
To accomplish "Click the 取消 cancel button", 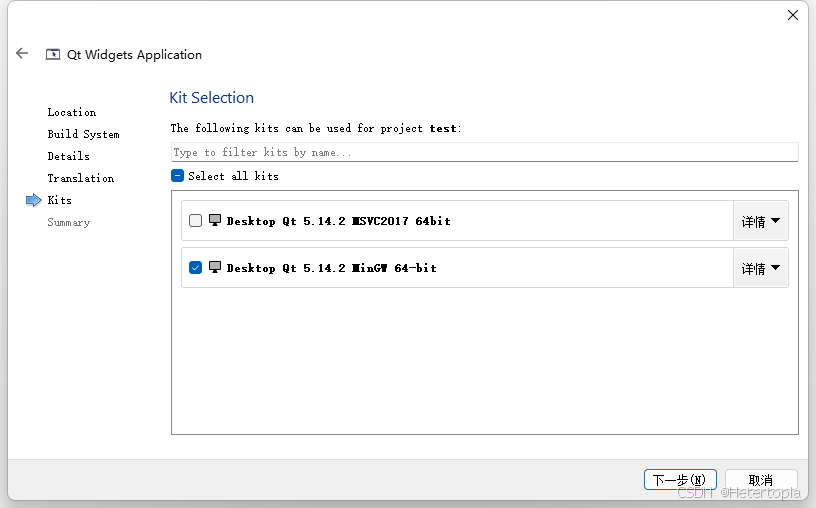I will point(761,479).
